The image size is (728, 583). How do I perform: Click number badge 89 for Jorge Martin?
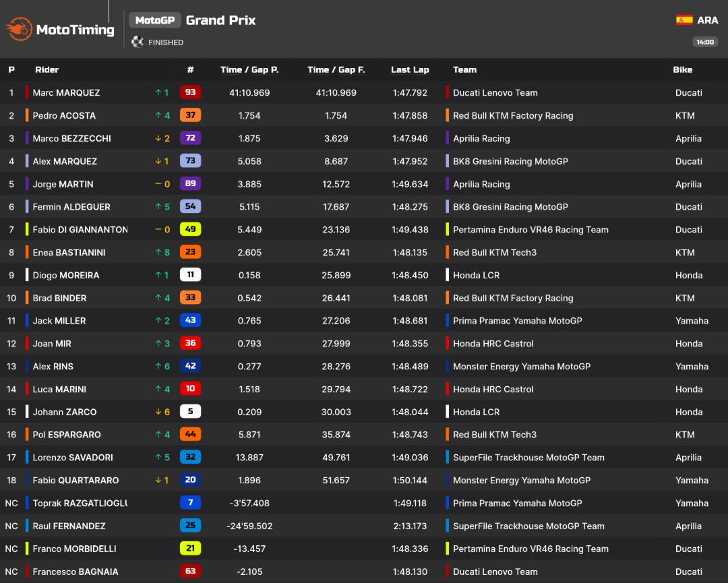click(x=190, y=183)
